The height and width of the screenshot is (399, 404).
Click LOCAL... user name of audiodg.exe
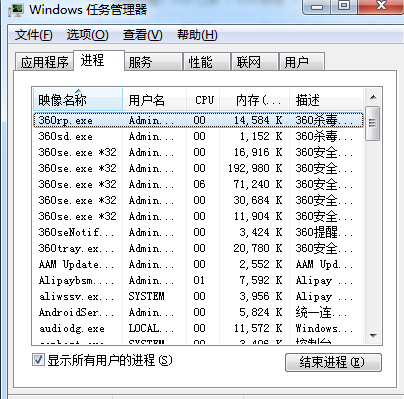[x=151, y=328]
